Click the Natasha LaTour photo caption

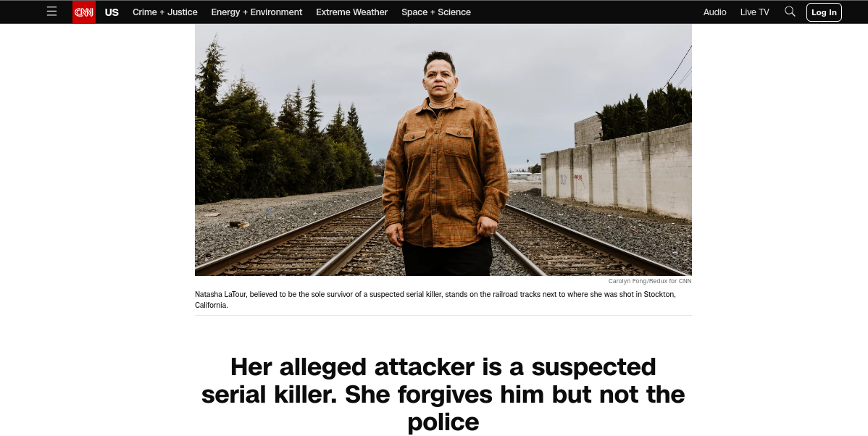(435, 299)
